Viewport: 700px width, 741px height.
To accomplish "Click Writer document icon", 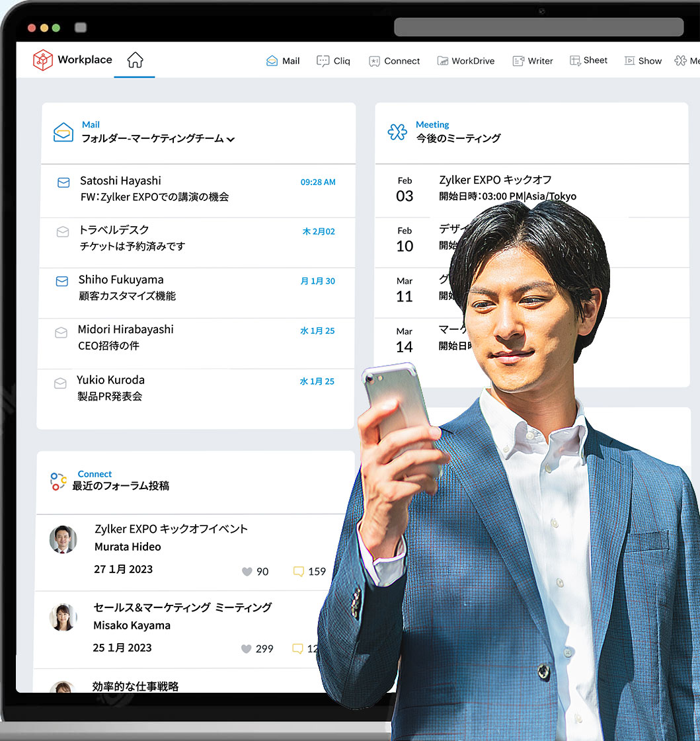I will (x=518, y=61).
